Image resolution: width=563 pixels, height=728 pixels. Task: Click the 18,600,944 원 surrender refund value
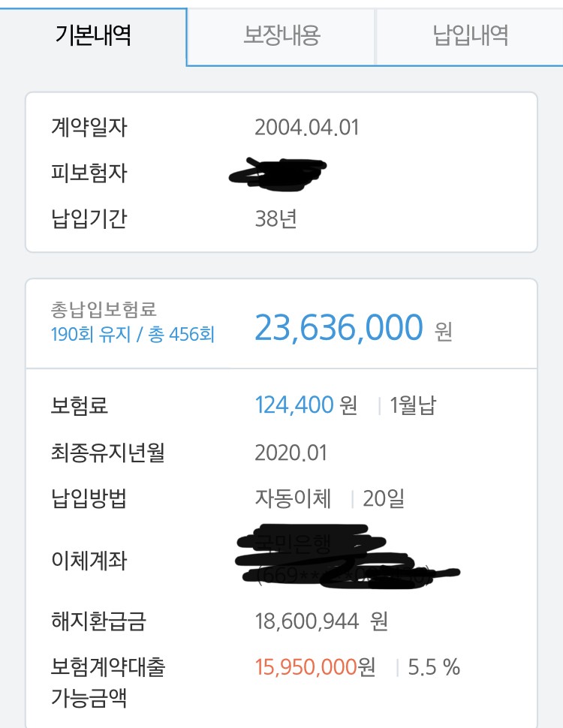[321, 621]
